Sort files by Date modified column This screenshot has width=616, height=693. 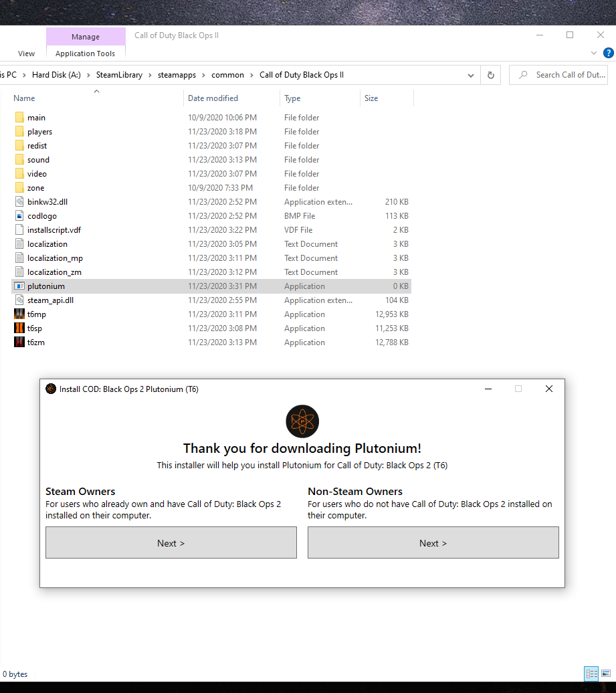[231, 98]
